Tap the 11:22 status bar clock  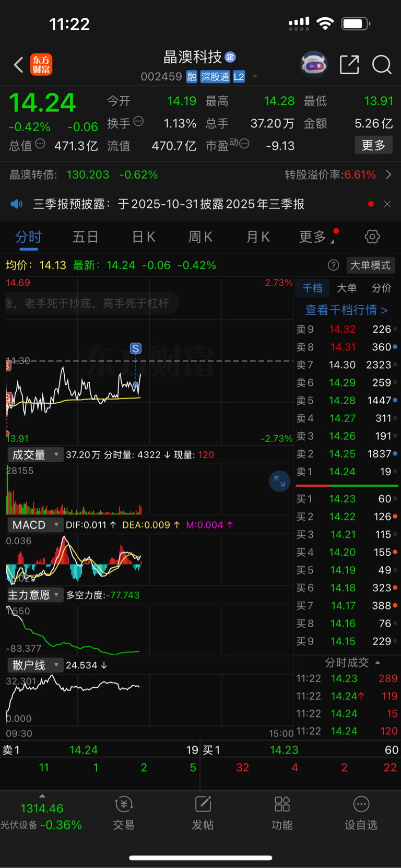coord(69,24)
